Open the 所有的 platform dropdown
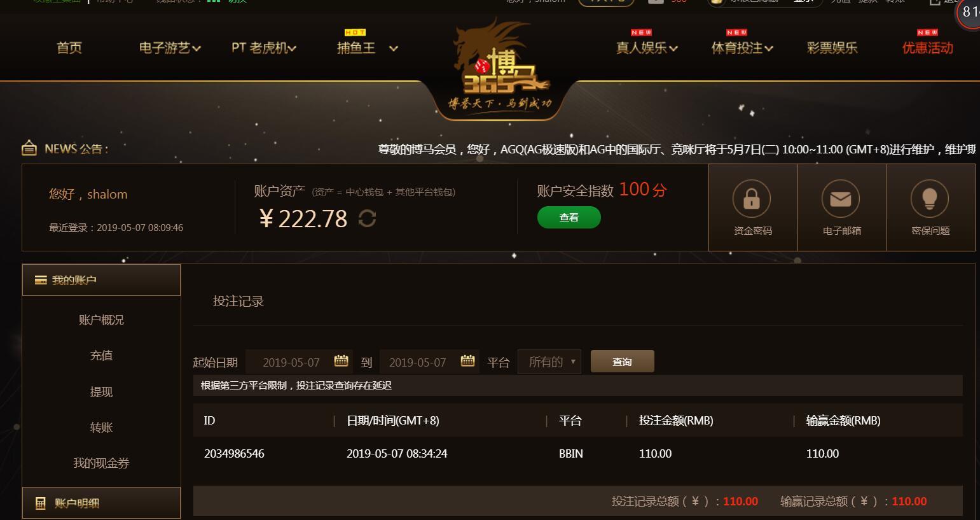The height and width of the screenshot is (520, 980). pos(549,362)
